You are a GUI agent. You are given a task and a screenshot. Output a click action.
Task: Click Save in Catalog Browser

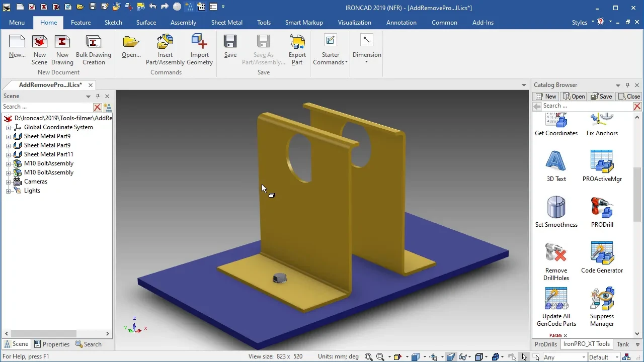click(601, 97)
